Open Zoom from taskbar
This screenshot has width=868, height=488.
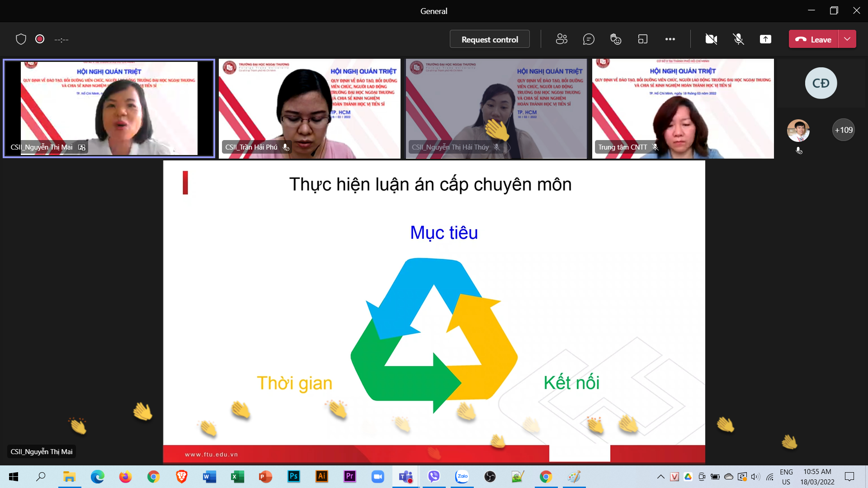[377, 477]
